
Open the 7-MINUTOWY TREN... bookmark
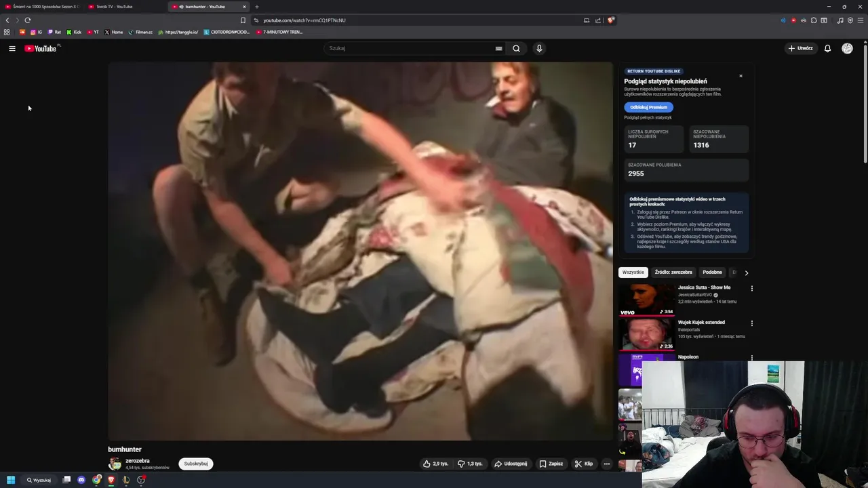tap(279, 32)
